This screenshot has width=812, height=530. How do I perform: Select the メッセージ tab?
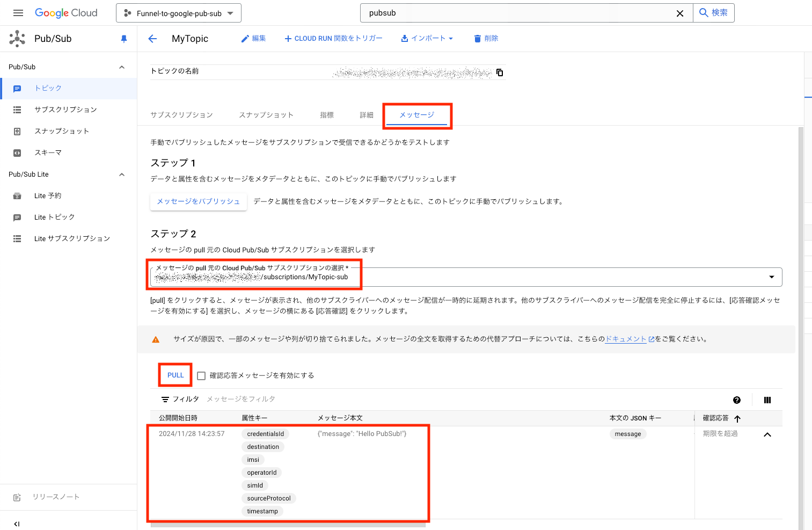click(417, 115)
